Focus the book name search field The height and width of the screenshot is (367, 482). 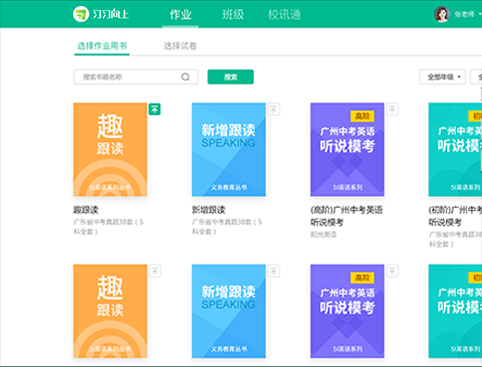click(x=136, y=77)
